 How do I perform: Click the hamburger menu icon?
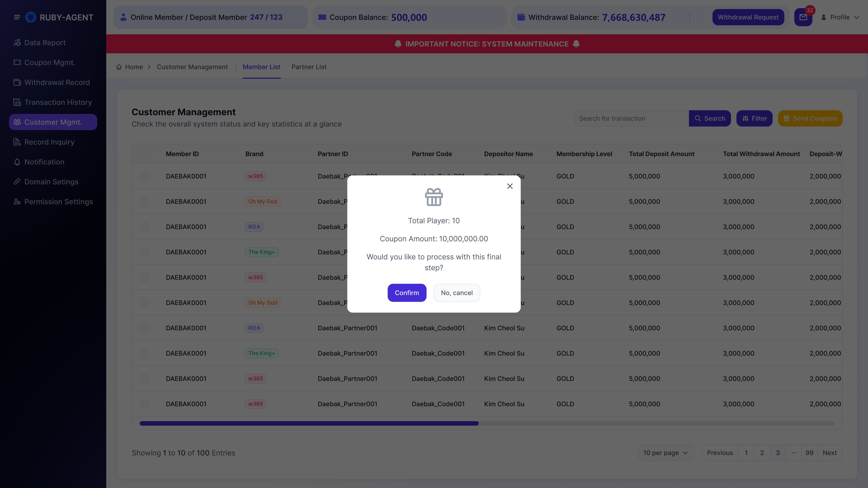coord(17,17)
